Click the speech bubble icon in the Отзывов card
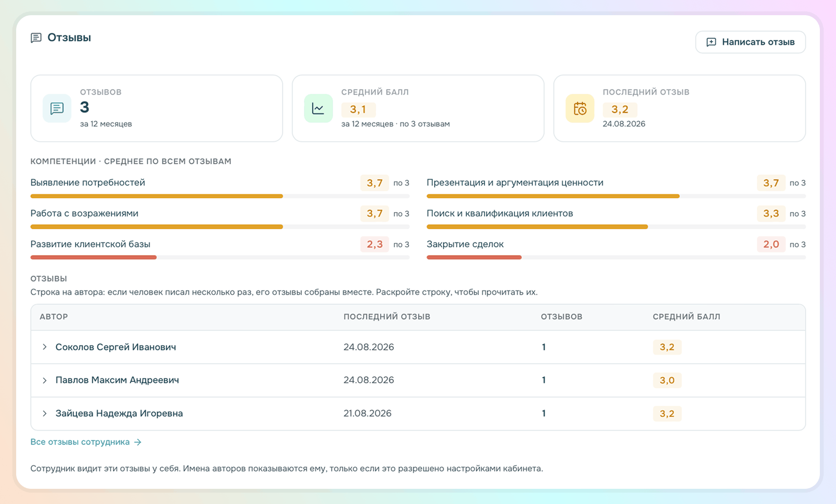 (57, 108)
